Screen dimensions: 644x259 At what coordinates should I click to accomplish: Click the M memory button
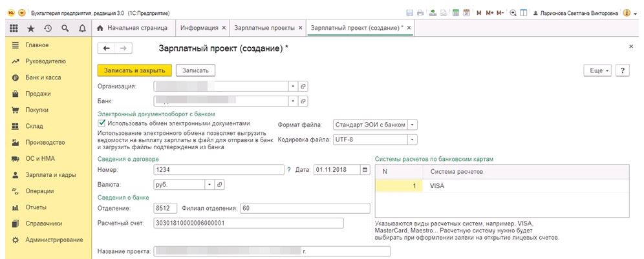[x=479, y=13]
